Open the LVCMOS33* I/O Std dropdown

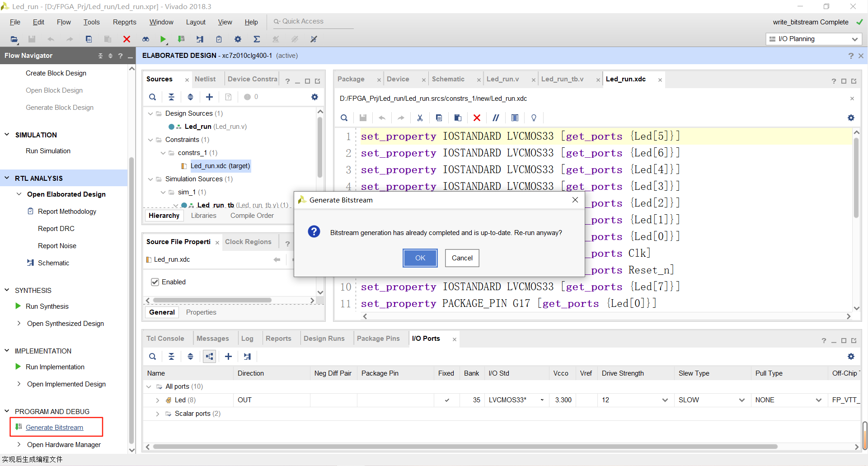(x=542, y=400)
